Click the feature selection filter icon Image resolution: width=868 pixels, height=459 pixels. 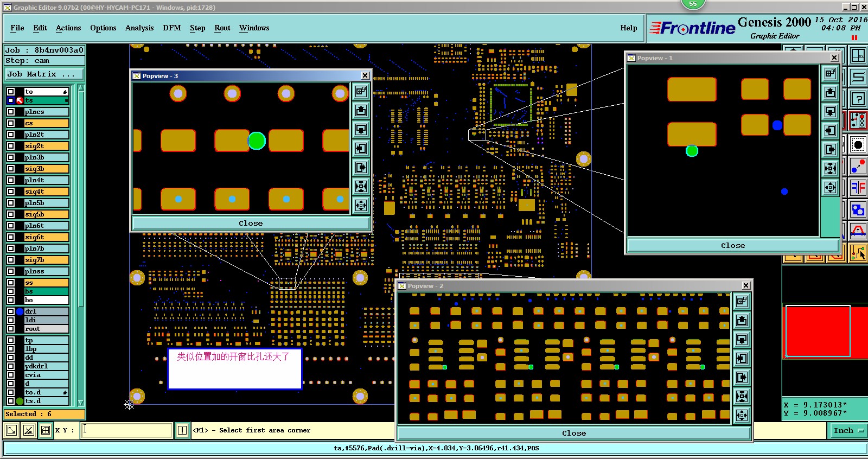(858, 120)
